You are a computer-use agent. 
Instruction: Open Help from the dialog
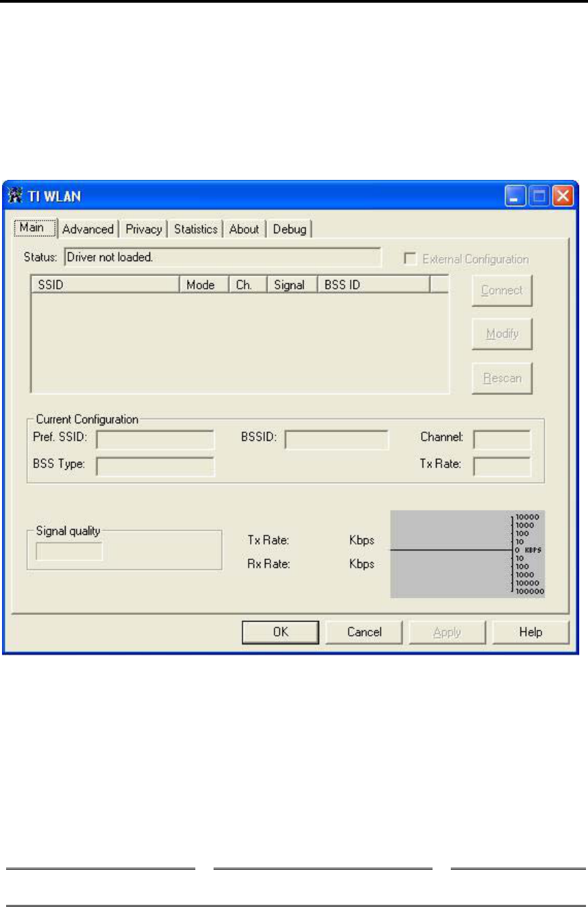point(531,632)
